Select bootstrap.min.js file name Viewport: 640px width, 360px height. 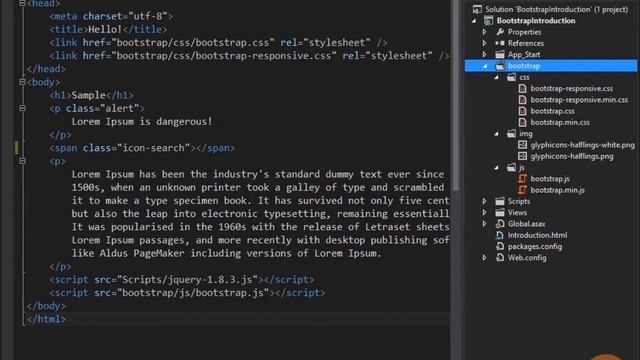pyautogui.click(x=557, y=190)
